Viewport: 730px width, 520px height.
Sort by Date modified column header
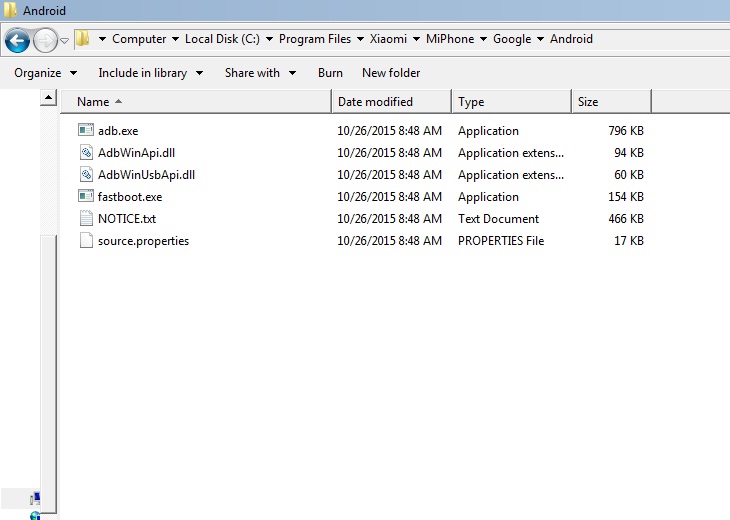coord(392,101)
